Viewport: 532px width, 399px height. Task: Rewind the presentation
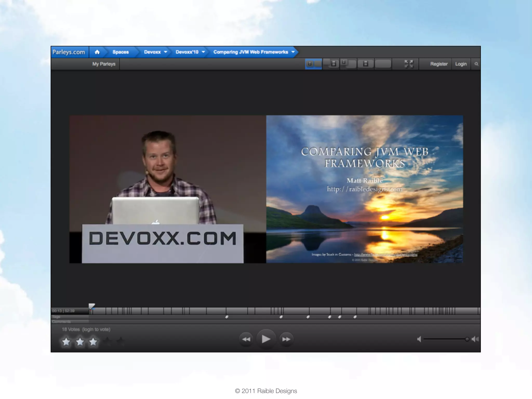click(246, 339)
